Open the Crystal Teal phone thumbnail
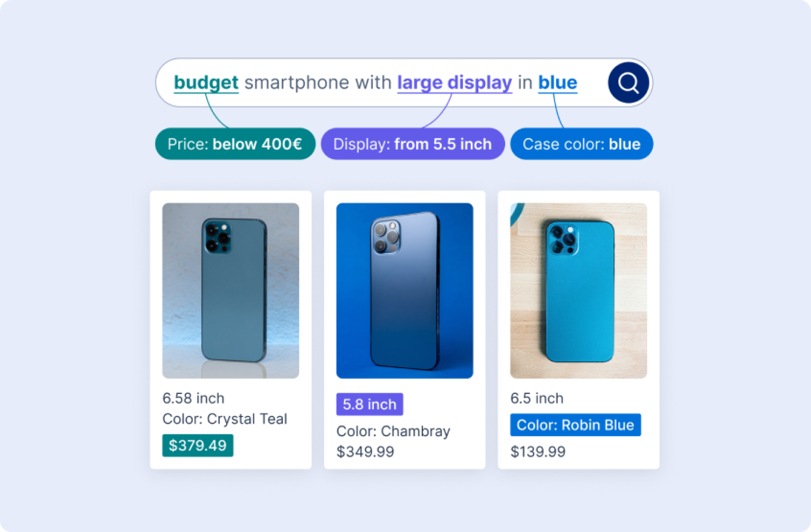This screenshot has width=811, height=532. (231, 290)
